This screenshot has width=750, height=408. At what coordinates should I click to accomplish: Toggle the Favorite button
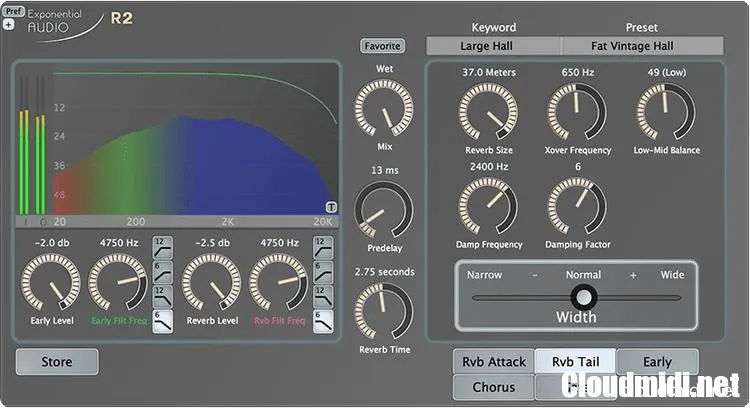pos(382,46)
